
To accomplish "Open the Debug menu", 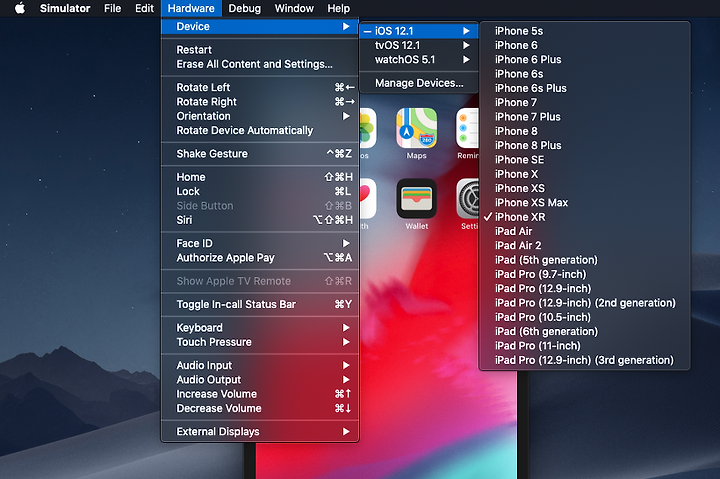I will [x=244, y=8].
